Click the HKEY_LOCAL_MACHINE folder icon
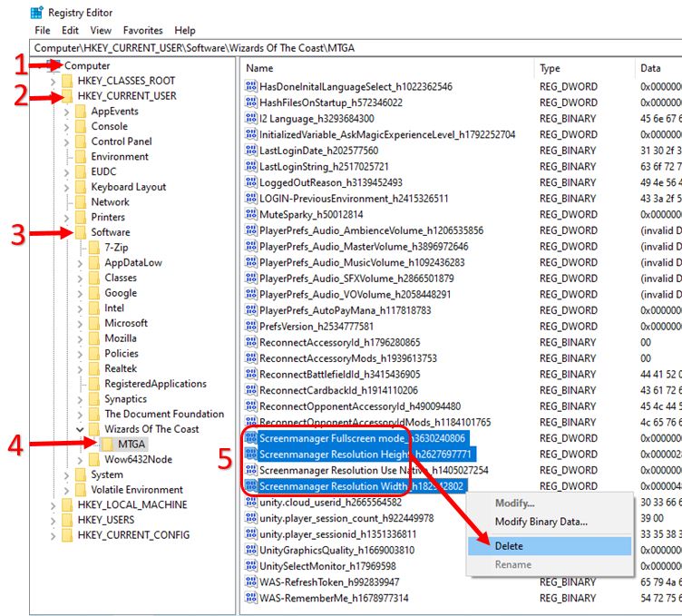 click(67, 504)
